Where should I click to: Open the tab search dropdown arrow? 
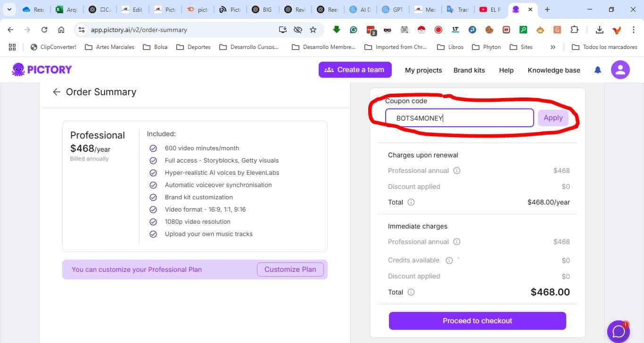click(9, 9)
